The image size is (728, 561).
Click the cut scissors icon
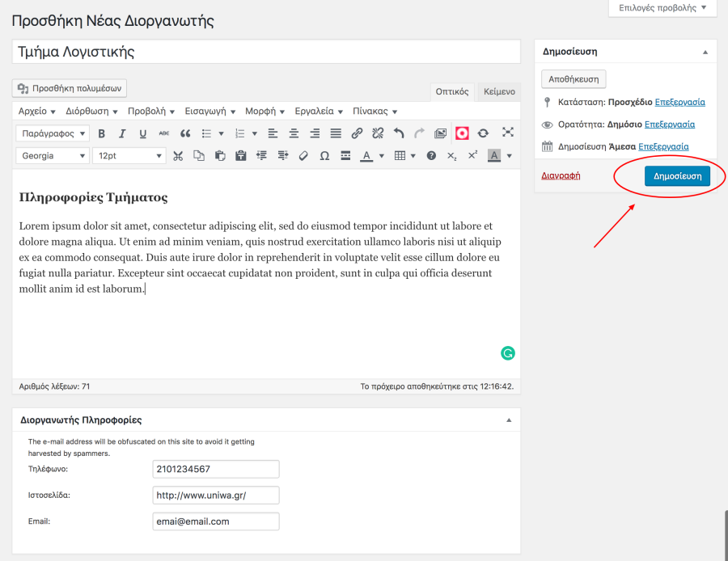[x=178, y=155]
